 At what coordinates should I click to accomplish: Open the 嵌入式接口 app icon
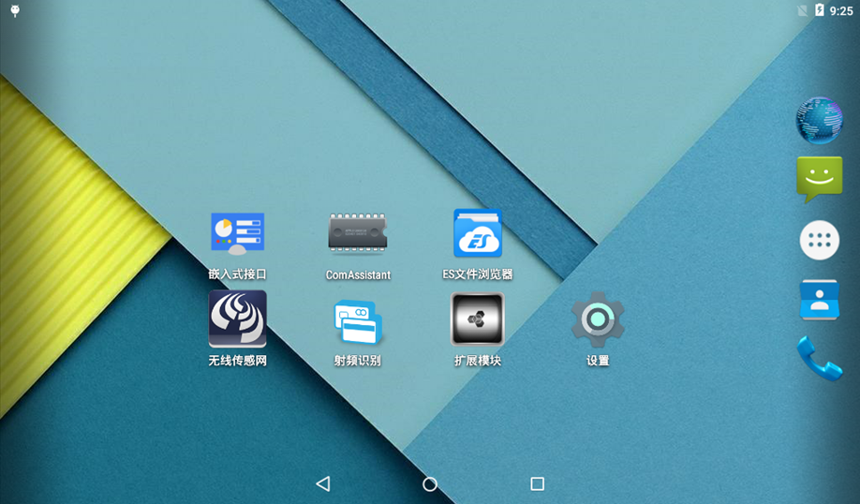[x=238, y=234]
